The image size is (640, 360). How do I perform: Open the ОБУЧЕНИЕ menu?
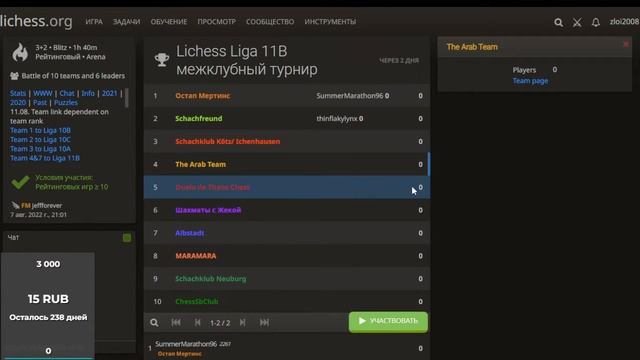pyautogui.click(x=169, y=22)
